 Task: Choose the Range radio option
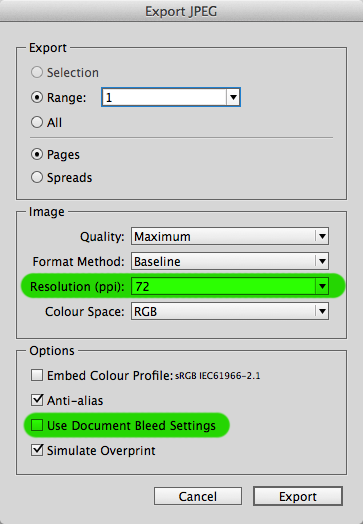[37, 97]
